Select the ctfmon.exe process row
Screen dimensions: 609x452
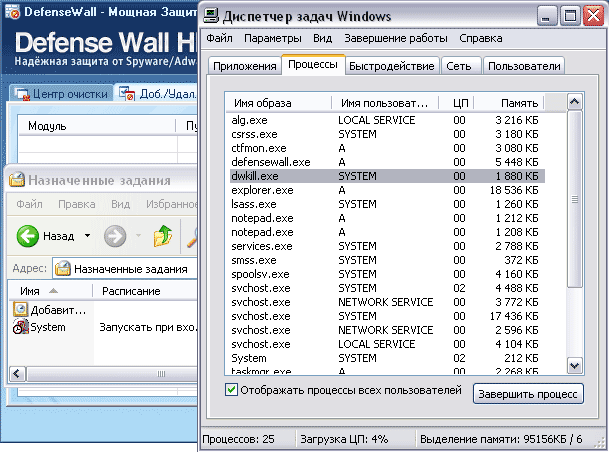[387, 148]
